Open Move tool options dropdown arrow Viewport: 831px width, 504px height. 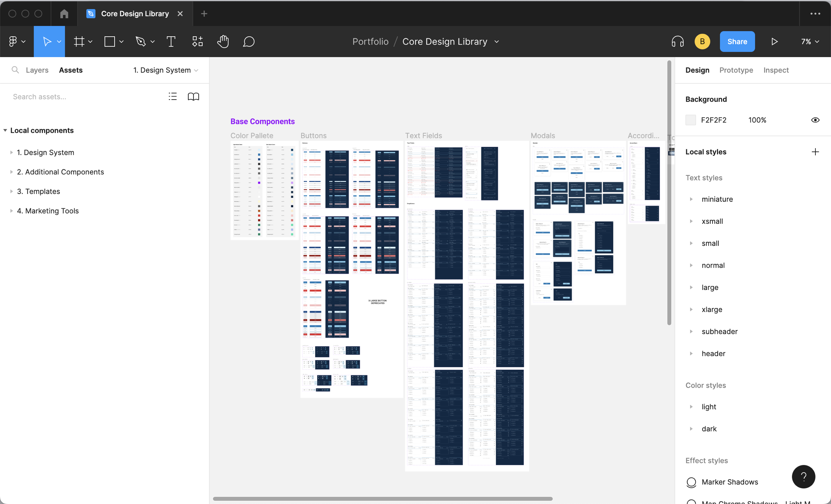tap(59, 42)
